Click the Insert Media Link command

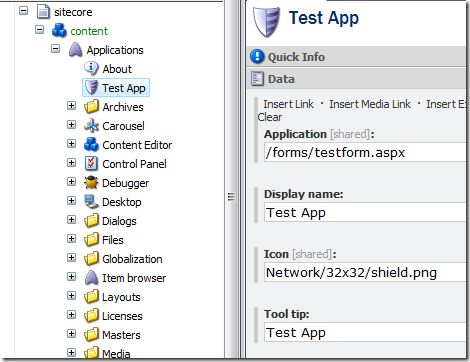point(370,104)
